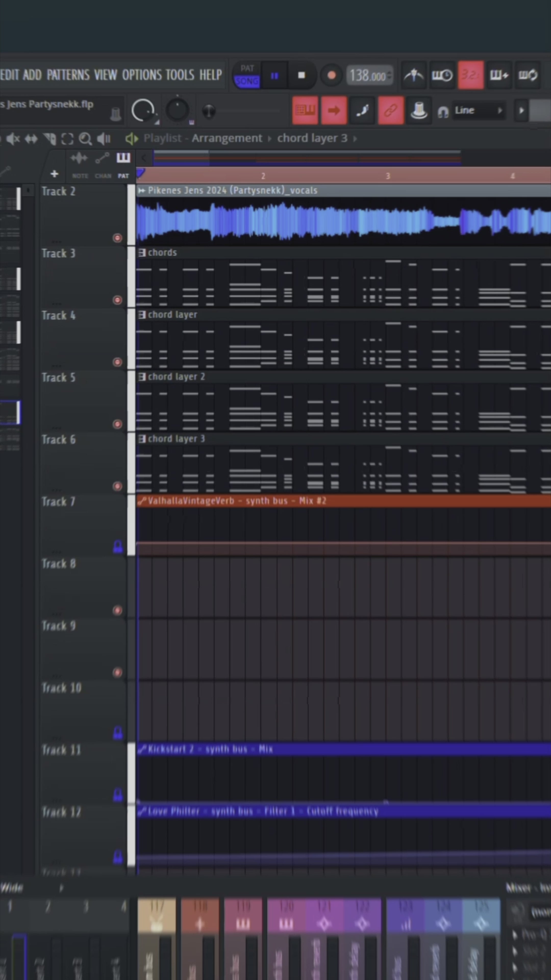The width and height of the screenshot is (551, 980).
Task: Switch PAT/SONG mode toggle
Action: 247,75
